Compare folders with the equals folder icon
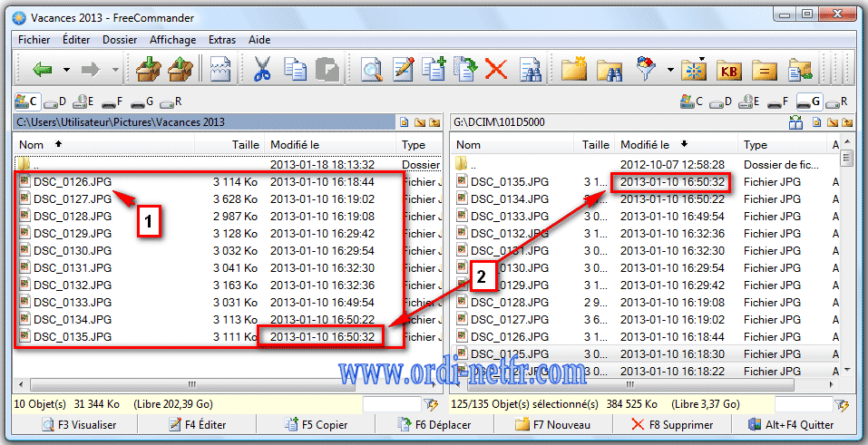The height and width of the screenshot is (445, 868). (765, 71)
